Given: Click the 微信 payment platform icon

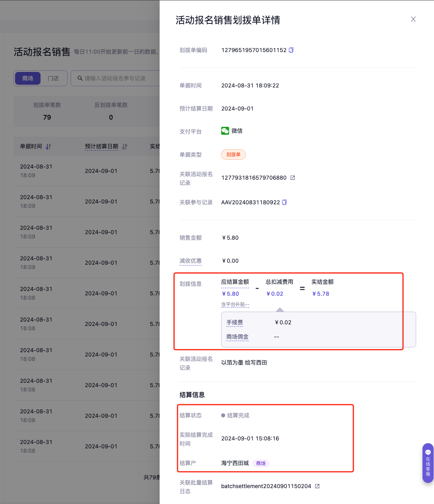Looking at the screenshot, I should tap(225, 131).
